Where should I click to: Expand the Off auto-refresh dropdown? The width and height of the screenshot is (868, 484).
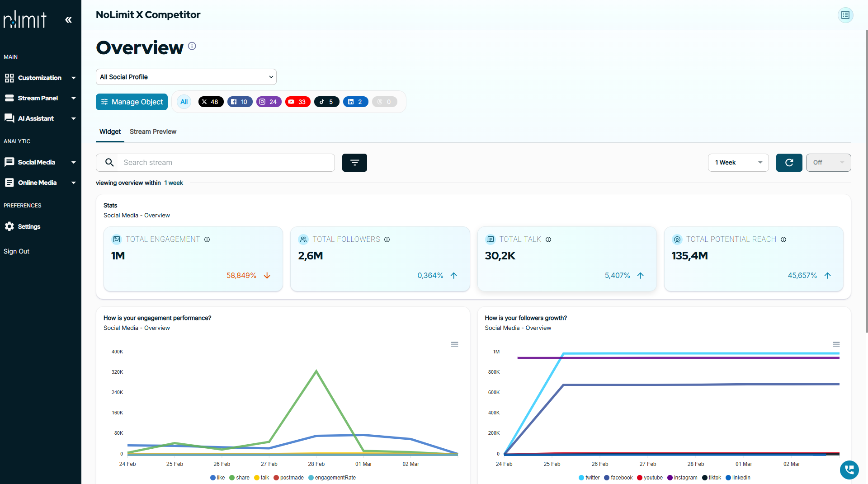pos(828,163)
